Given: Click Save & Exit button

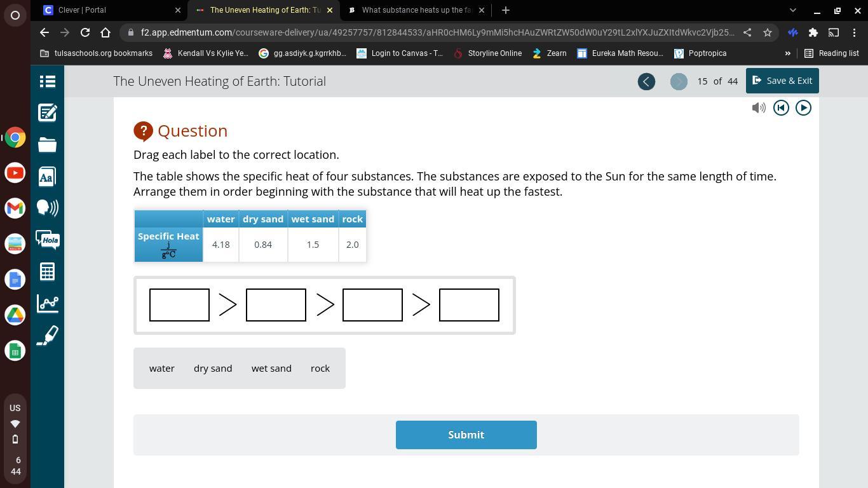Looking at the screenshot, I should [782, 81].
